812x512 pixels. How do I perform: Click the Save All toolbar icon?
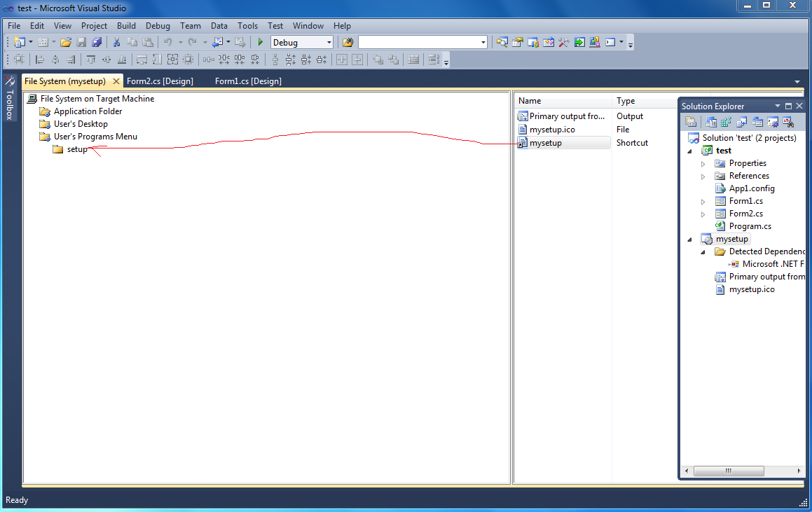click(x=97, y=43)
